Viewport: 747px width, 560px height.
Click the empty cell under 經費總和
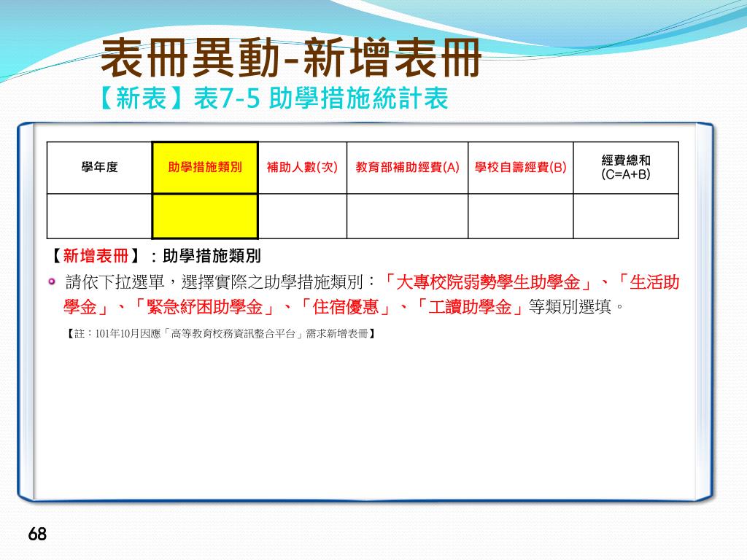click(626, 216)
